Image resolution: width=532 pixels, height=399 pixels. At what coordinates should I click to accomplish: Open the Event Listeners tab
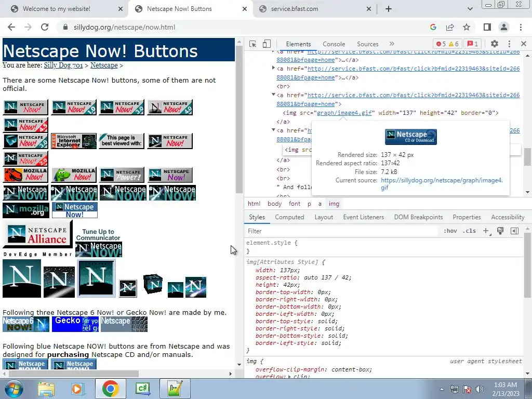point(363,217)
